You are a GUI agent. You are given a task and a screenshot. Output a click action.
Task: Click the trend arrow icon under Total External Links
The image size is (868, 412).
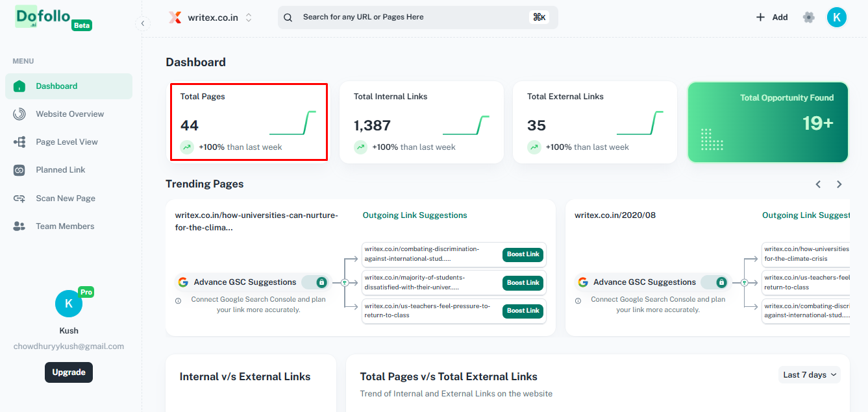(534, 147)
